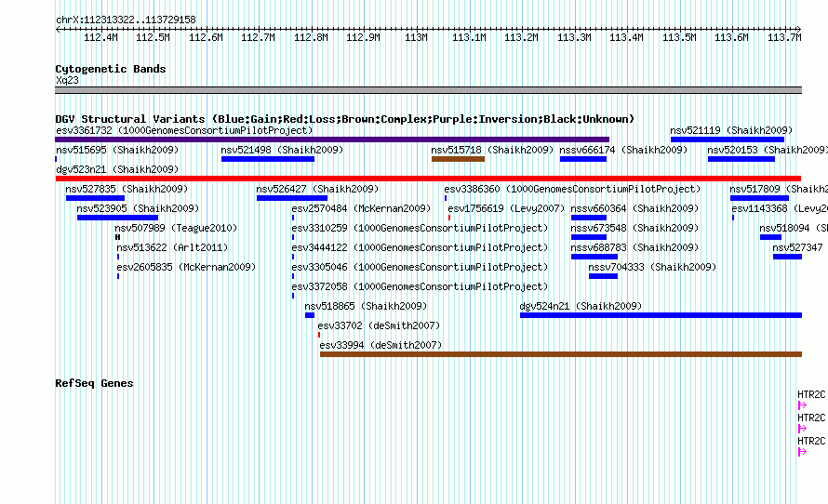Open the RefSeq Genes track title
The width and height of the screenshot is (828, 504).
pos(94,383)
